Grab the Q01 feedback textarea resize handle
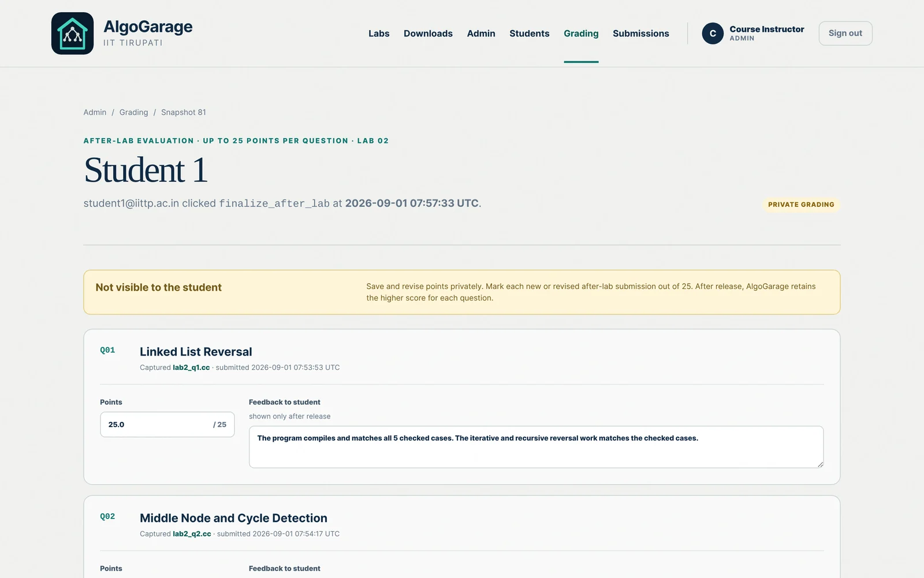 [820, 464]
